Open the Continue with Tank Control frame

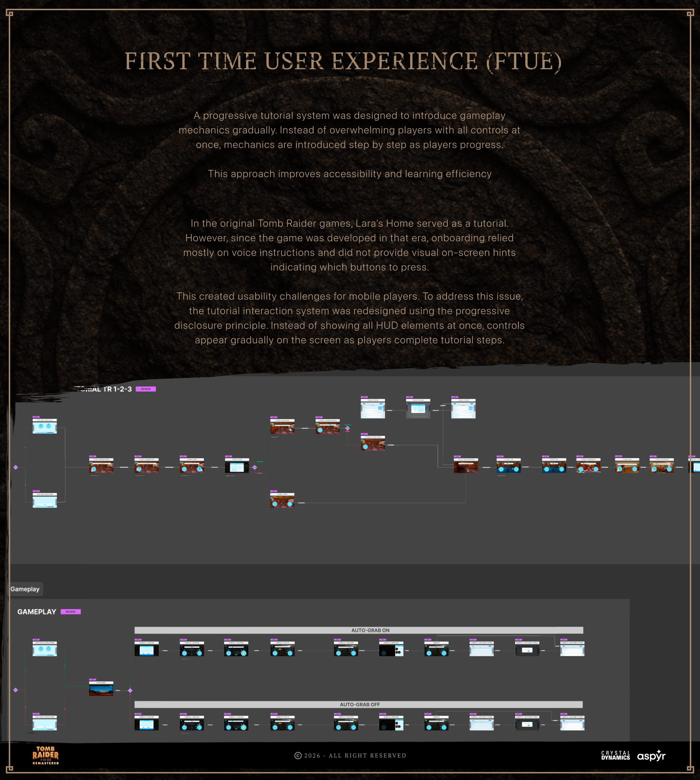(373, 444)
